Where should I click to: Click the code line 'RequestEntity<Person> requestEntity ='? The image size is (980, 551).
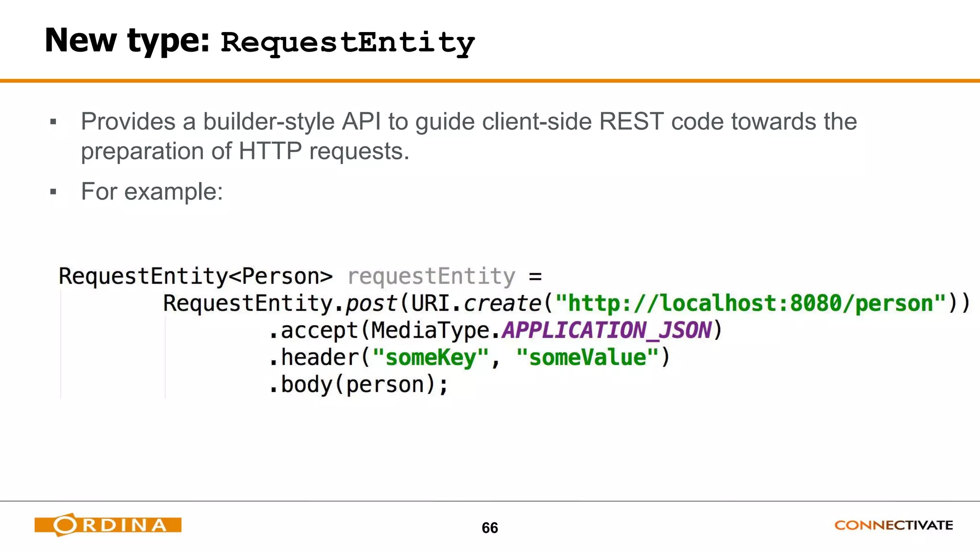click(x=300, y=276)
